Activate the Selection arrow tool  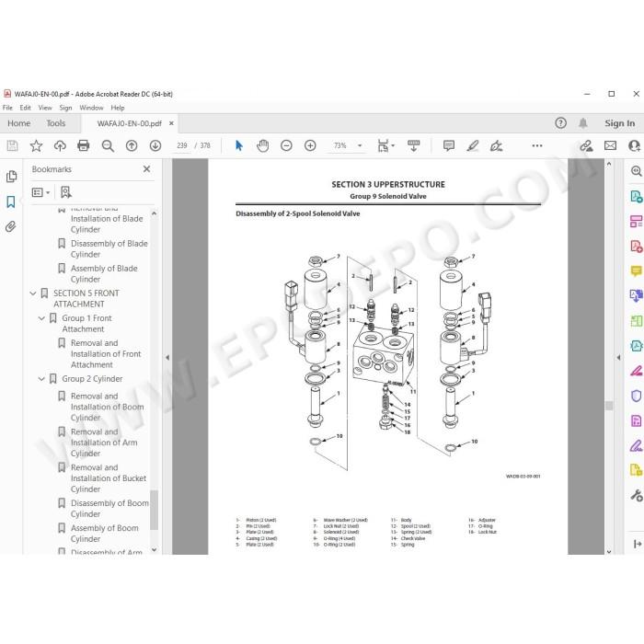tap(239, 145)
